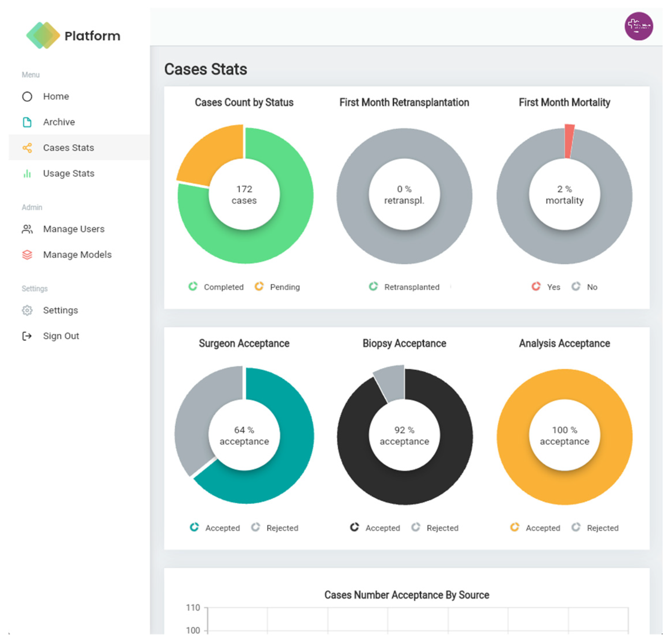Click the Archive document icon
Image resolution: width=668 pixels, height=644 pixels.
click(27, 122)
